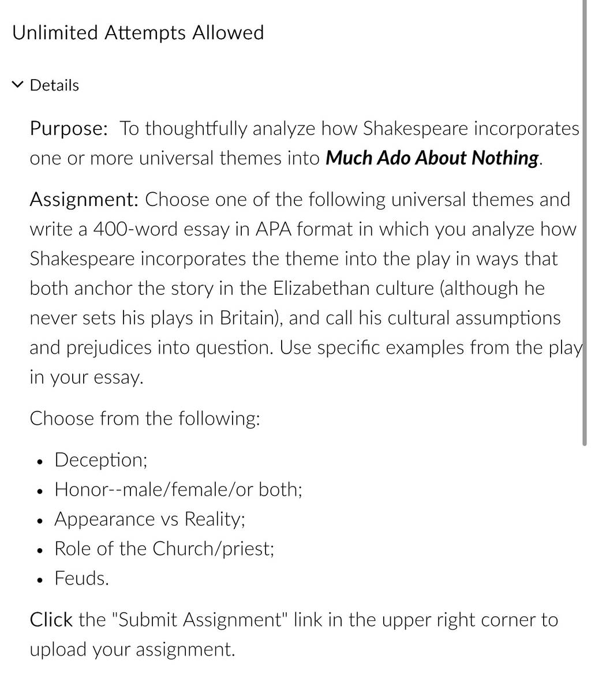Screen dimensions: 591x700
Task: Collapse the Details section chevron
Action: 18,85
